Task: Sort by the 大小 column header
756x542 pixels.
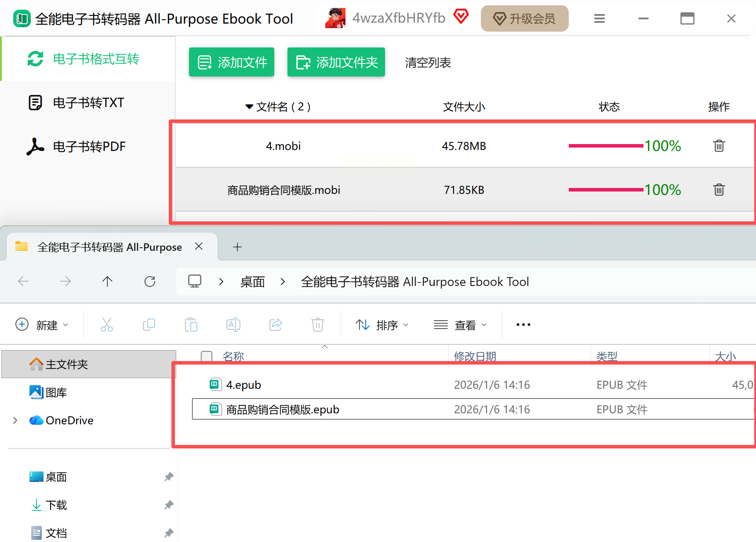Action: click(x=725, y=356)
